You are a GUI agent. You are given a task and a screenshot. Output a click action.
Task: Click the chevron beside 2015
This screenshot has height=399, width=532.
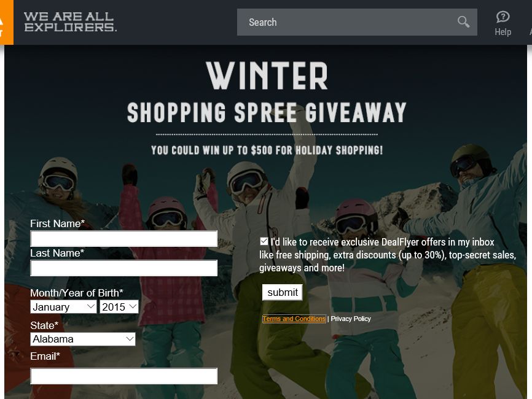(133, 306)
